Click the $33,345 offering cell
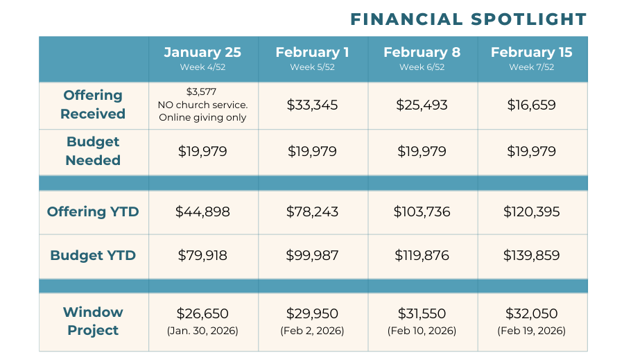624x364 pixels. point(312,105)
